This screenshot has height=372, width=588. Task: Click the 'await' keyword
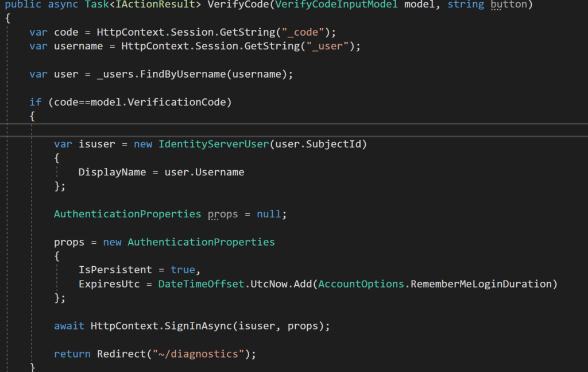[x=69, y=326]
